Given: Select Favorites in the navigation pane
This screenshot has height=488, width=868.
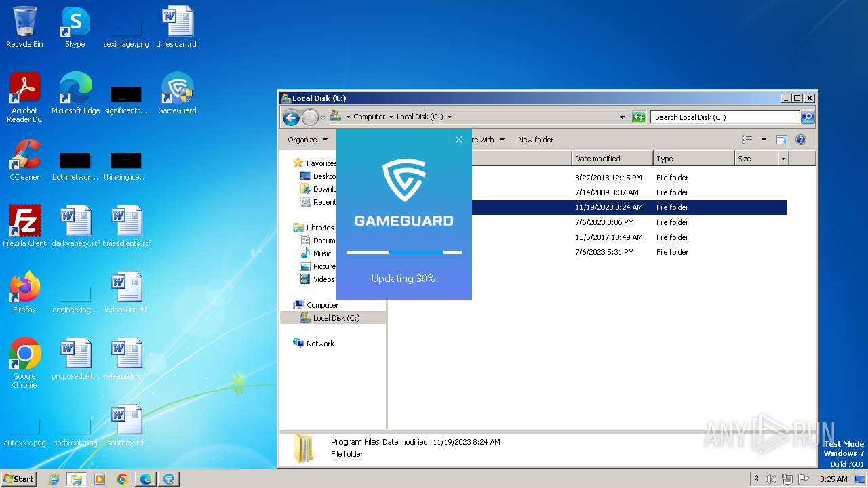Looking at the screenshot, I should [x=321, y=163].
